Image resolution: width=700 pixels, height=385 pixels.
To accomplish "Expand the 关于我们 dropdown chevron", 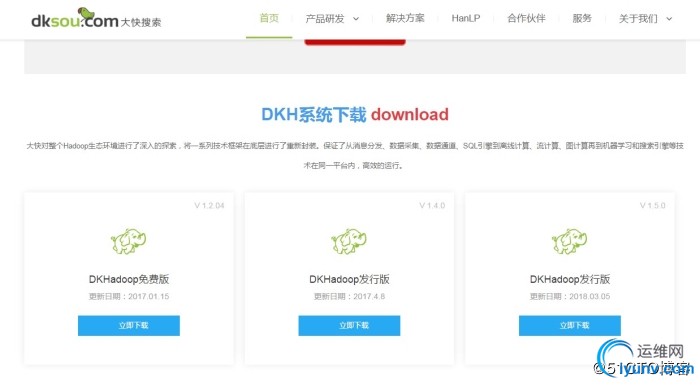I will (669, 19).
